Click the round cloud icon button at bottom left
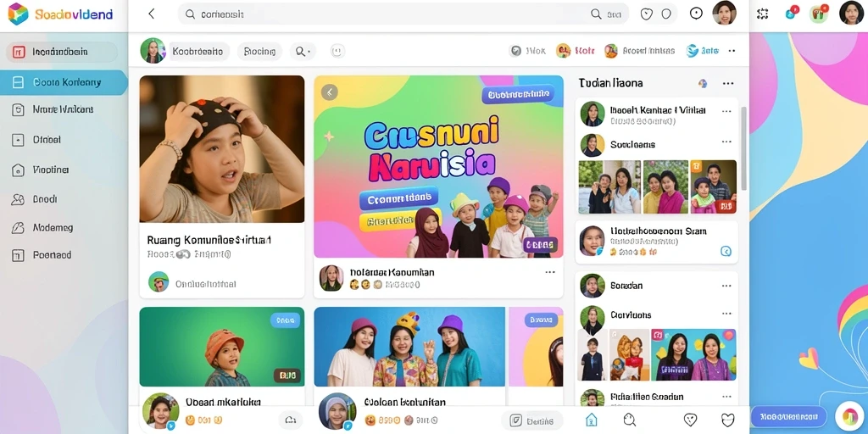Screen dimensions: 868x434 (x=290, y=420)
